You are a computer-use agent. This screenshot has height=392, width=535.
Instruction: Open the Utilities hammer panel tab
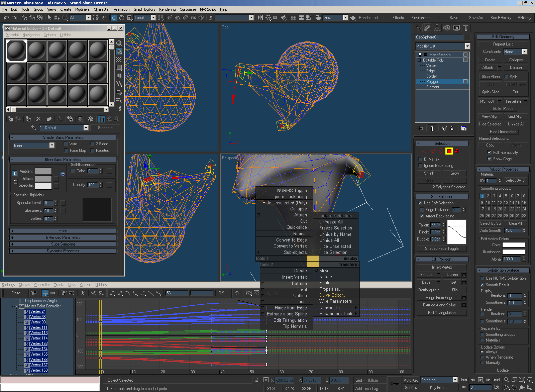pos(466,28)
